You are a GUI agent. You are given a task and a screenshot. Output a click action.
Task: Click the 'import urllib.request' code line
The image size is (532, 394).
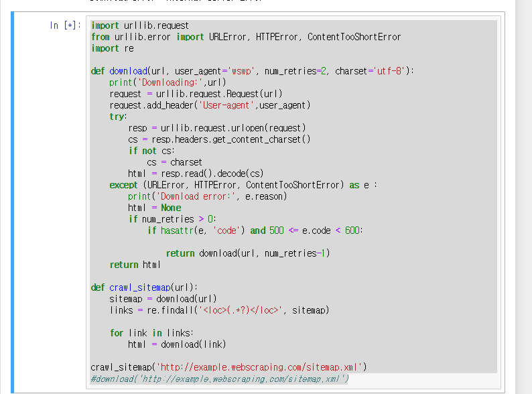(140, 25)
